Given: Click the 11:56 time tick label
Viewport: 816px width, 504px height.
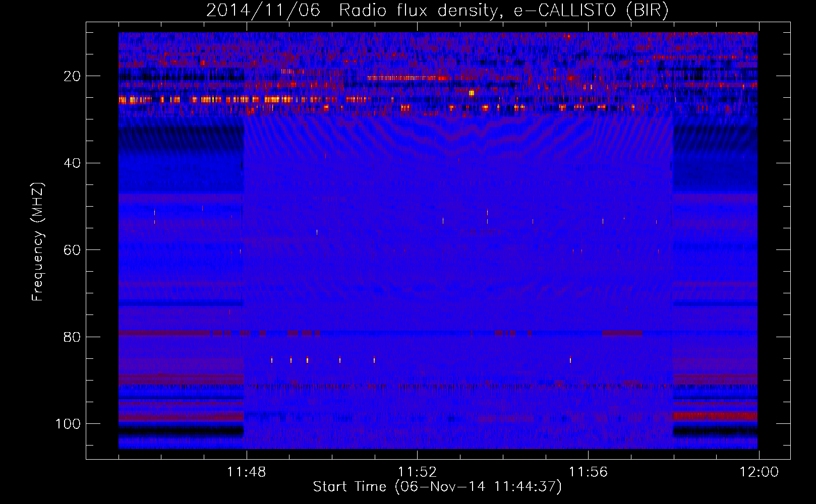Looking at the screenshot, I should tap(588, 472).
